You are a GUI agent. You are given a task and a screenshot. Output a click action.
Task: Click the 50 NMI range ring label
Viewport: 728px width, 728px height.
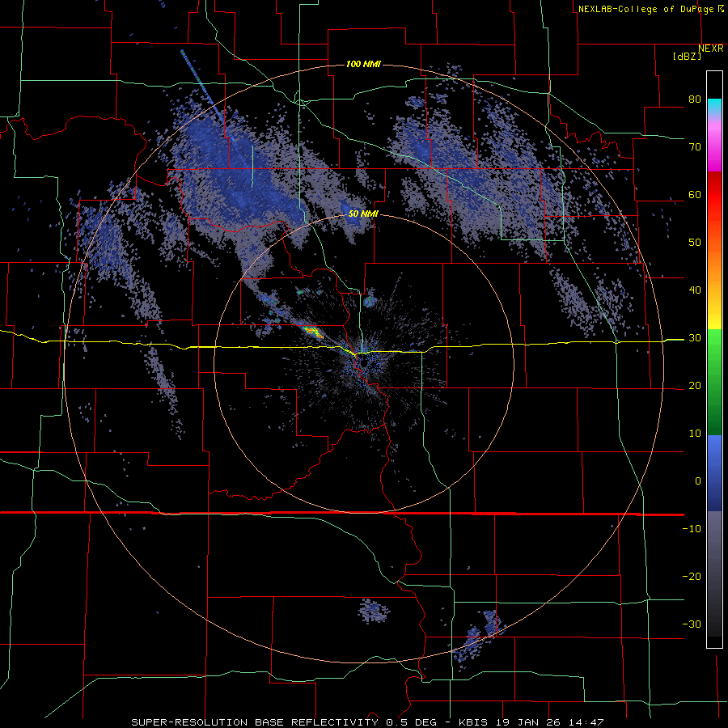[363, 214]
